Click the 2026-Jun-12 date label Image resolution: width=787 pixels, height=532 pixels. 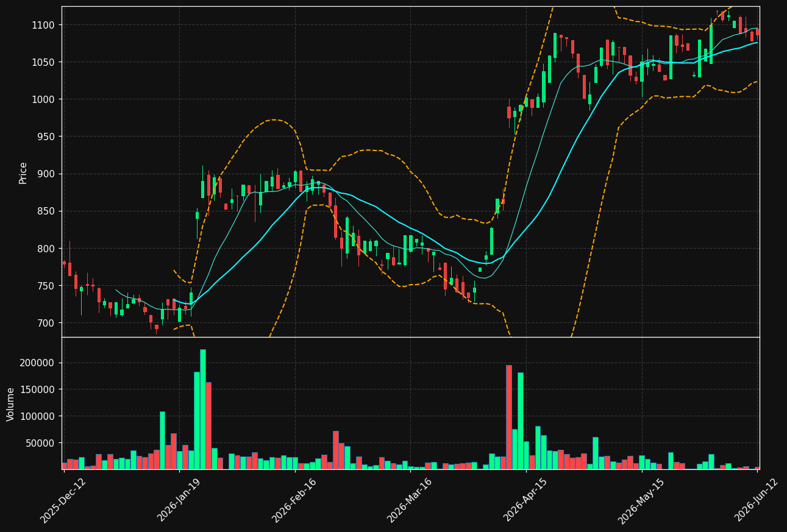point(757,500)
